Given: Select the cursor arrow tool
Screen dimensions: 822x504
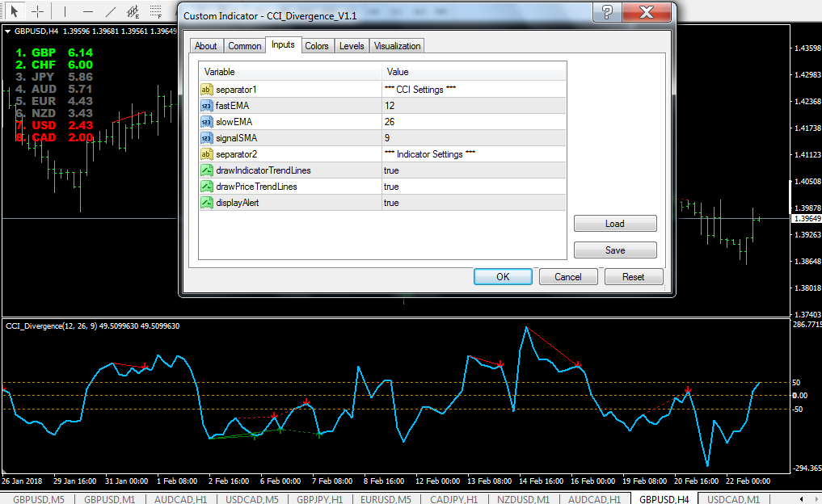Looking at the screenshot, I should click(x=15, y=11).
